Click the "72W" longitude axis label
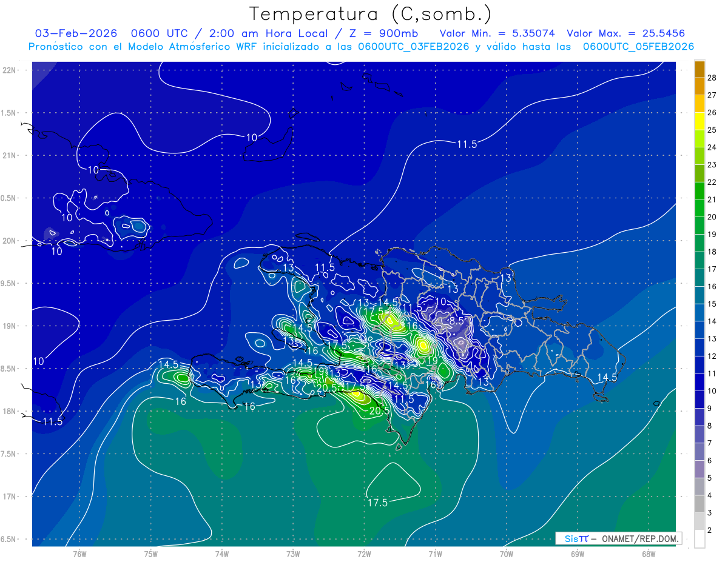This screenshot has width=728, height=562. 364,554
